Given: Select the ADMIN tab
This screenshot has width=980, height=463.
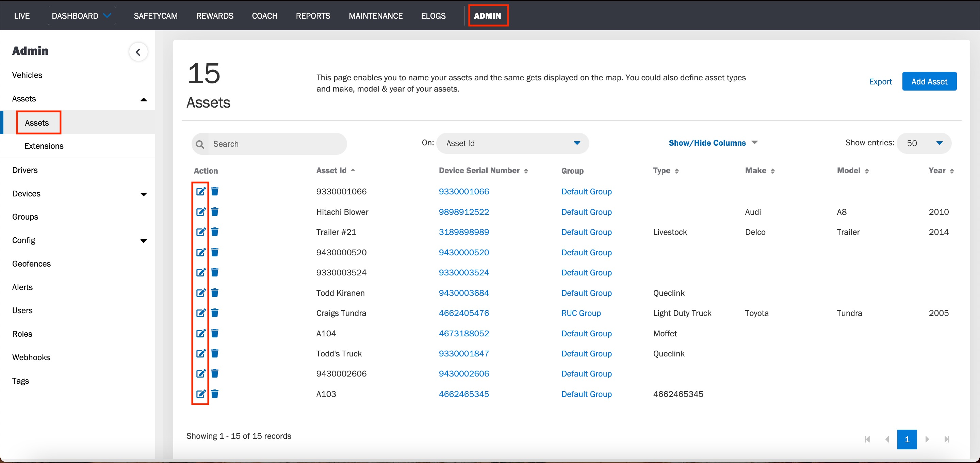Looking at the screenshot, I should tap(488, 16).
